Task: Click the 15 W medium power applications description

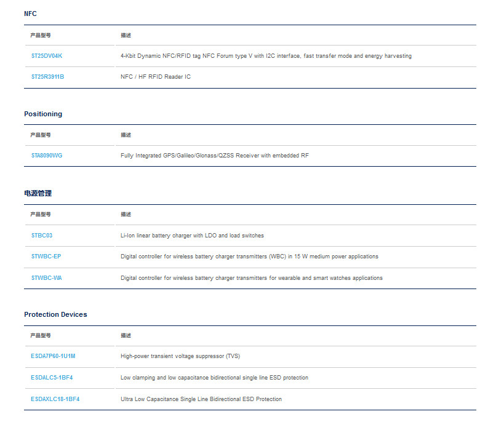Action: tap(249, 257)
